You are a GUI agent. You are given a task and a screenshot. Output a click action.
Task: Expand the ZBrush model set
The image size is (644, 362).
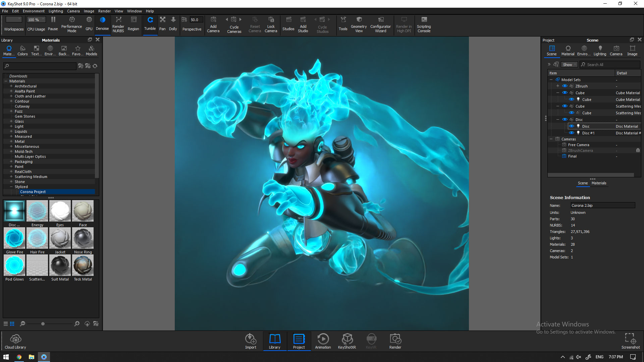click(558, 86)
